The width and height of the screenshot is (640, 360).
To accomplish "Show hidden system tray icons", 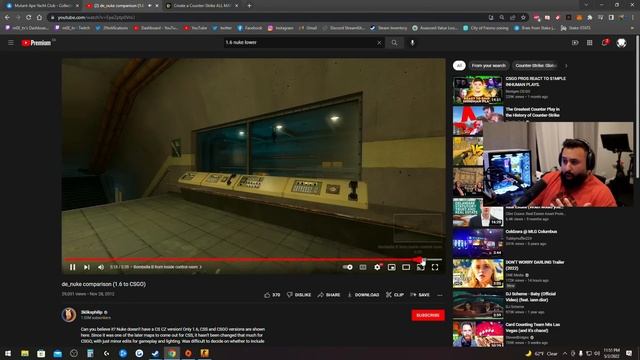I will pos(565,353).
